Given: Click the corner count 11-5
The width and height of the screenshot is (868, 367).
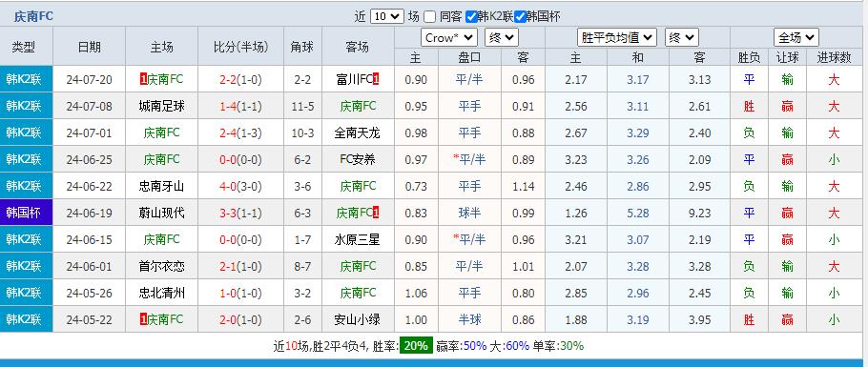Looking at the screenshot, I should pos(302,106).
